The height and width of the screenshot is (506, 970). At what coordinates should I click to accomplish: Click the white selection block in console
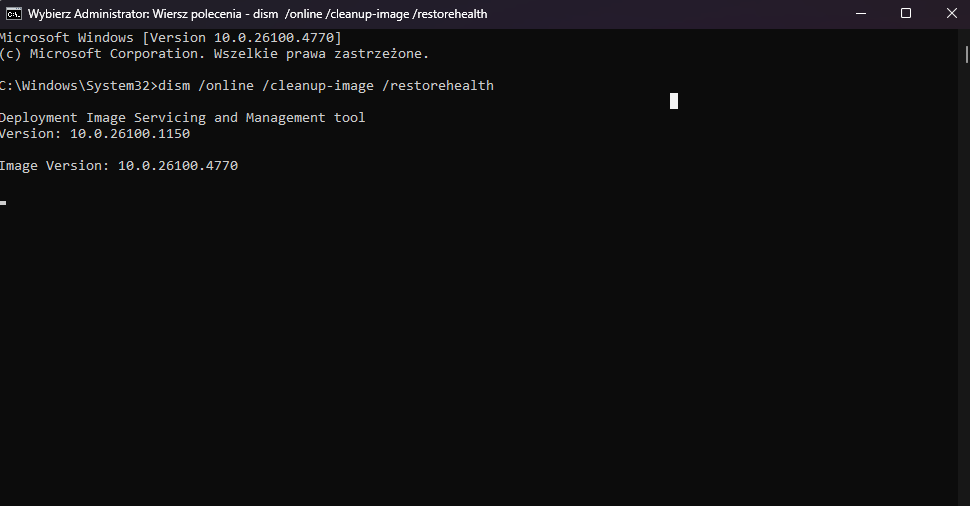674,101
